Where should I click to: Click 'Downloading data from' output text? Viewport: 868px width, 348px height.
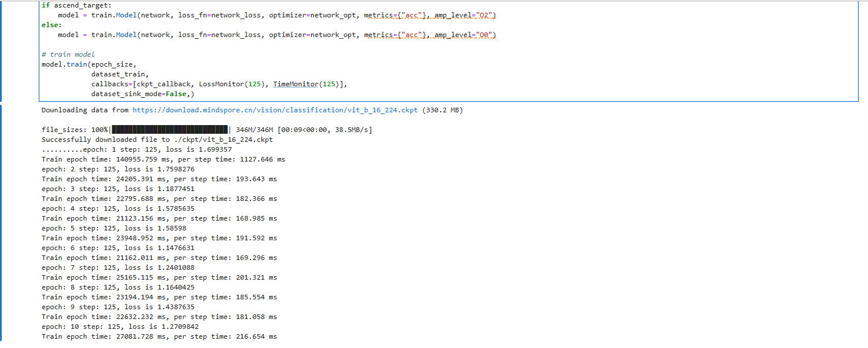(85, 110)
